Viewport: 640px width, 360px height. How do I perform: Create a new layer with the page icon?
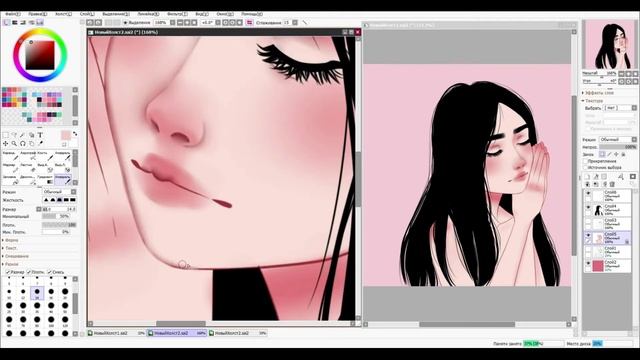point(587,177)
